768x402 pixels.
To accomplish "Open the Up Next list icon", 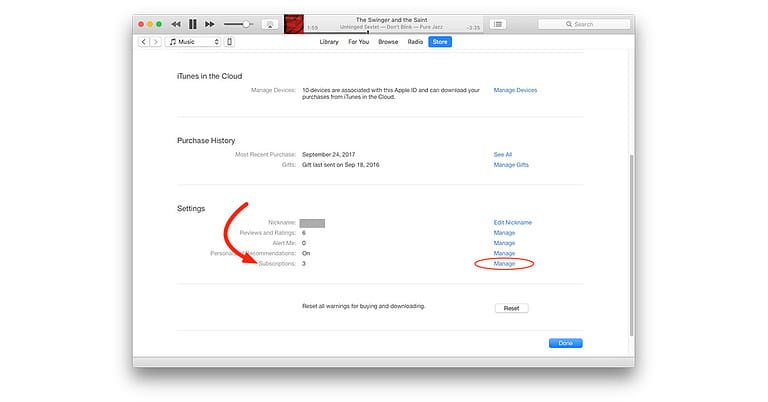I will [498, 24].
